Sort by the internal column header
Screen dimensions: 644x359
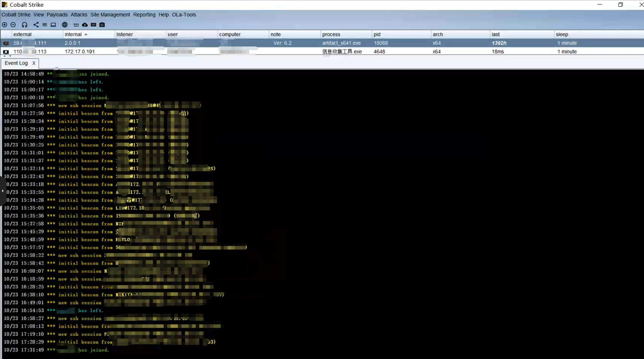coord(89,34)
